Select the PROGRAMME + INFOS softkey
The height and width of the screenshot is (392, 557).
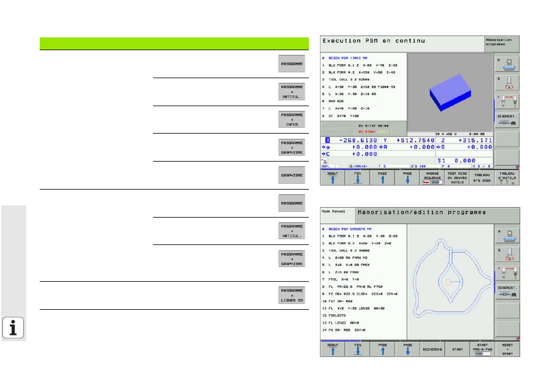click(292, 120)
